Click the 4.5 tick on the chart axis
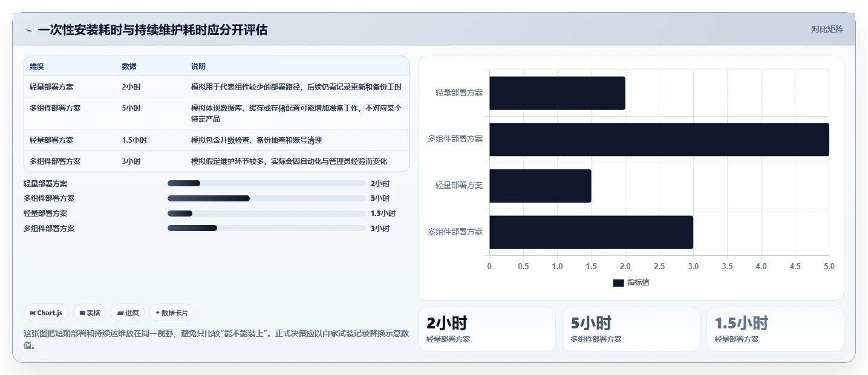Viewport: 868px width, 375px height. point(795,266)
